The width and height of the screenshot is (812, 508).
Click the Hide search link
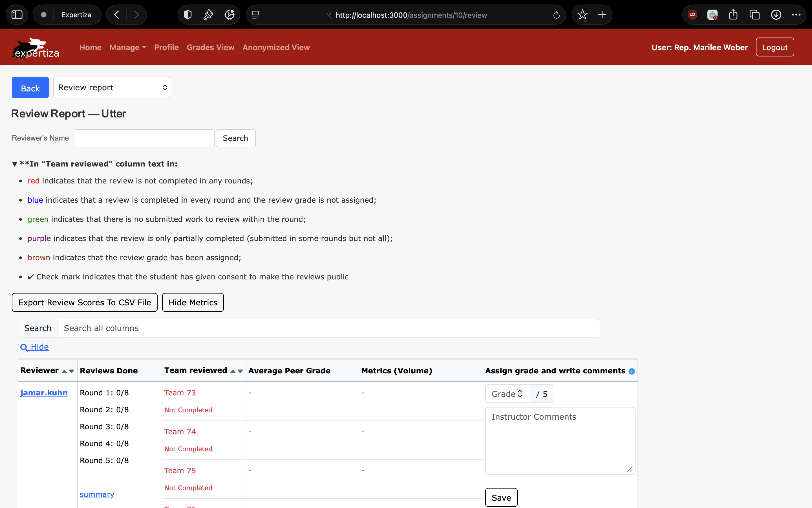(39, 347)
